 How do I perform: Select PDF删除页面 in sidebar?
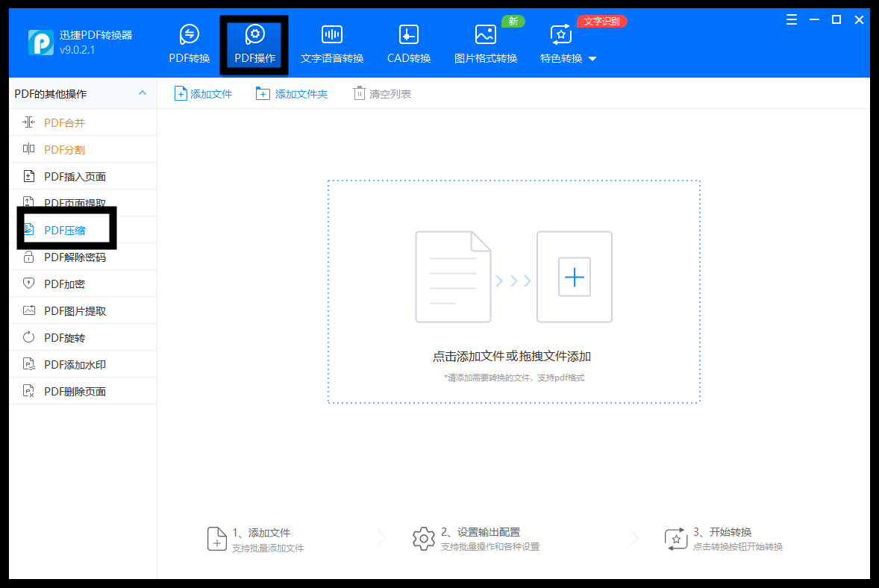pyautogui.click(x=83, y=391)
